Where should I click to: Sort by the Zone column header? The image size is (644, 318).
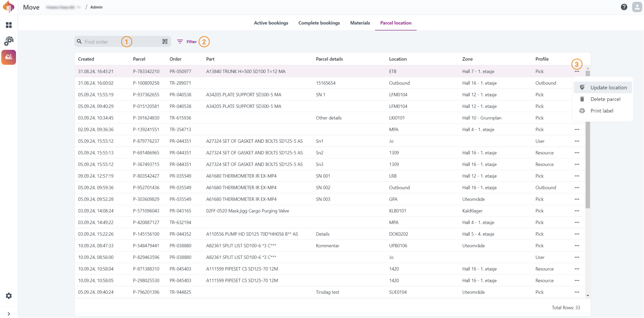(467, 59)
